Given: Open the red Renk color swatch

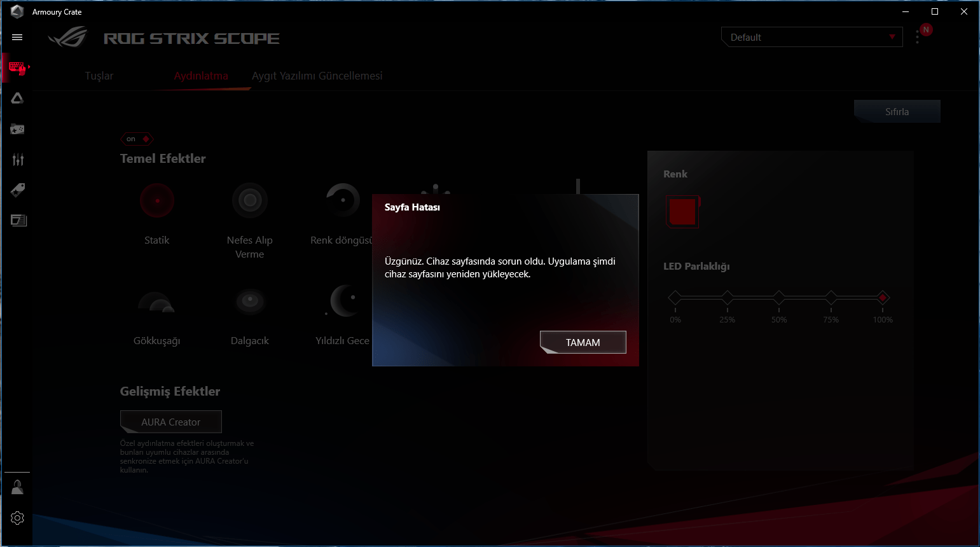Looking at the screenshot, I should [683, 212].
